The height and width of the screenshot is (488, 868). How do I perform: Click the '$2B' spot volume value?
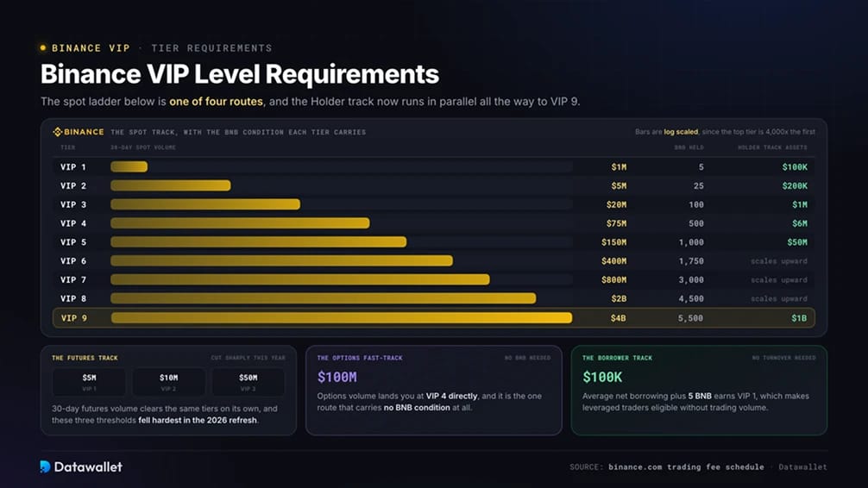pyautogui.click(x=619, y=299)
